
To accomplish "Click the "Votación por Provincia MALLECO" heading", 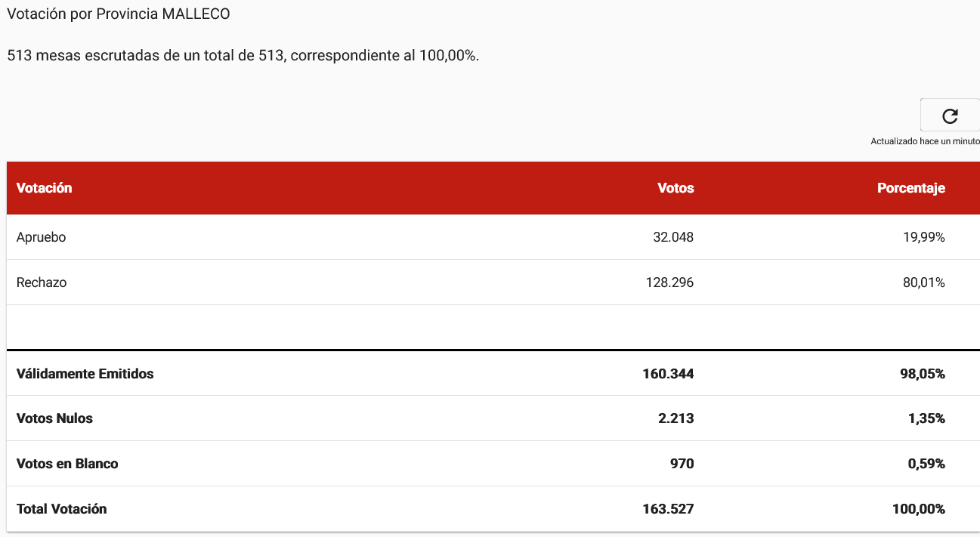I will point(119,14).
